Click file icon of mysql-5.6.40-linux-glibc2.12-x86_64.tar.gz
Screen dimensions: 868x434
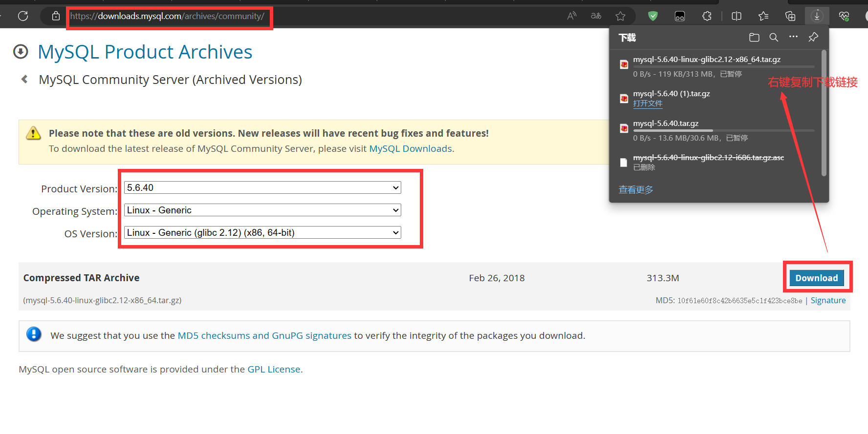(624, 64)
